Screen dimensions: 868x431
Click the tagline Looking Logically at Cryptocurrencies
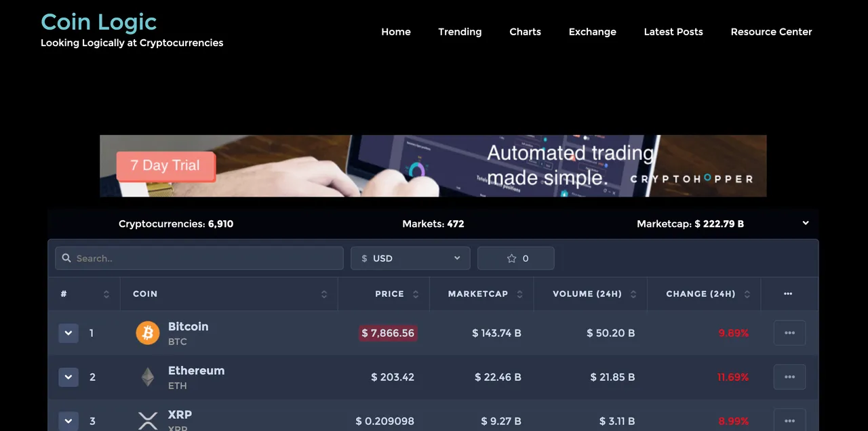pos(132,43)
